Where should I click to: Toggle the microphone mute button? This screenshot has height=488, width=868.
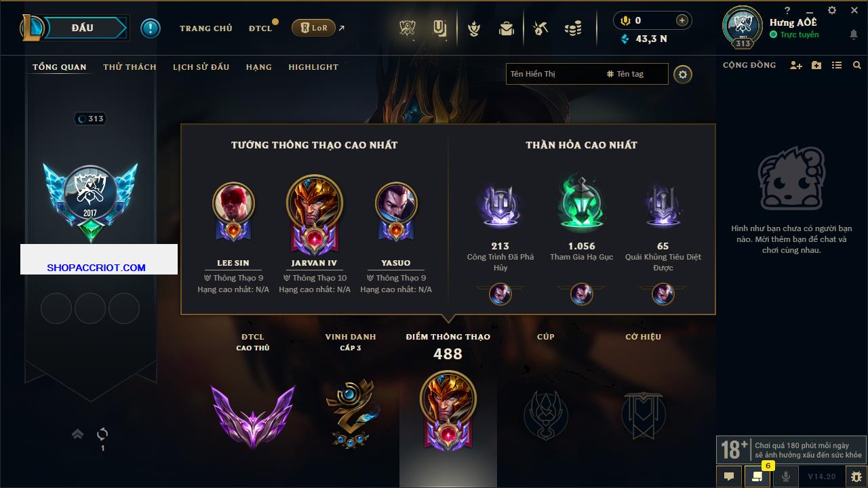[x=786, y=476]
